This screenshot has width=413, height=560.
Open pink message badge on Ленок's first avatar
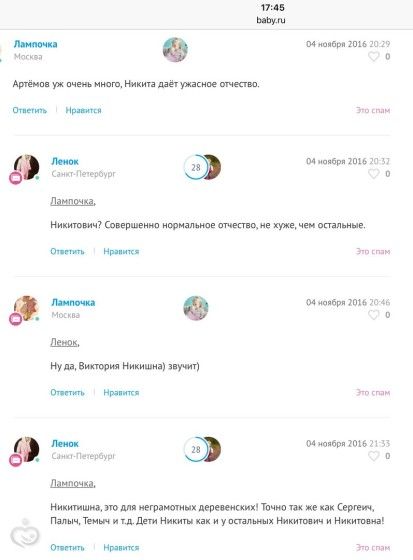tap(16, 178)
